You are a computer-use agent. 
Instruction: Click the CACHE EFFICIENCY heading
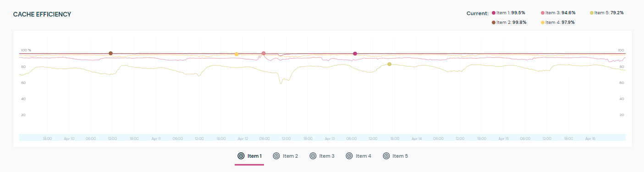coord(42,15)
